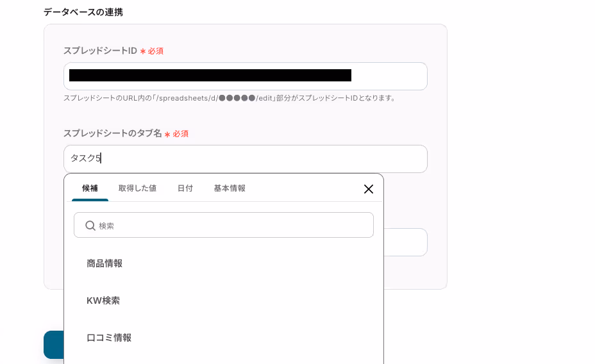Choose 商品情報 from the candidates
The height and width of the screenshot is (364, 595).
[x=105, y=263]
